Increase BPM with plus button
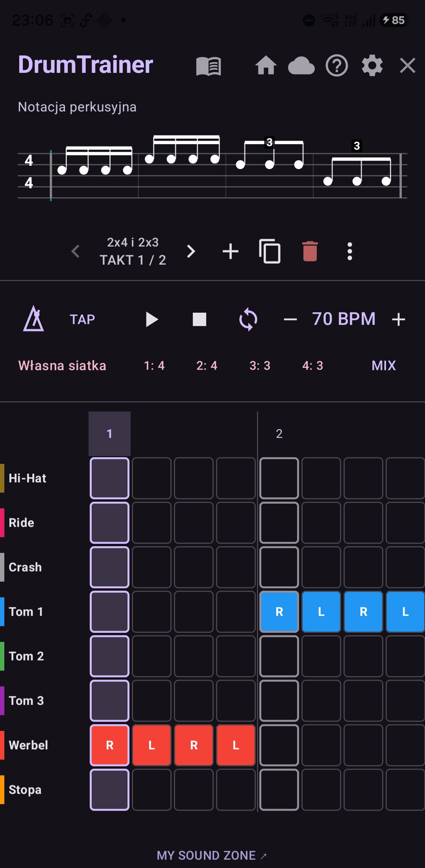This screenshot has height=868, width=425. (x=399, y=319)
